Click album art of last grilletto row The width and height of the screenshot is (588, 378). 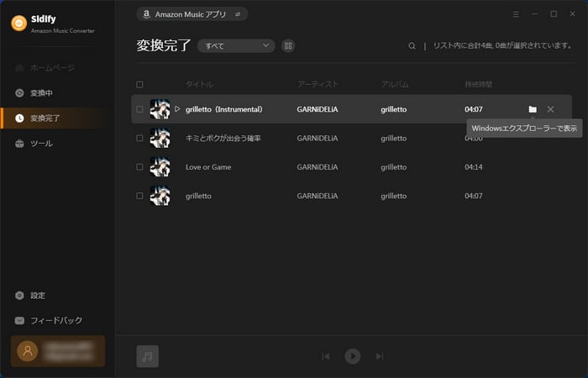click(x=160, y=196)
